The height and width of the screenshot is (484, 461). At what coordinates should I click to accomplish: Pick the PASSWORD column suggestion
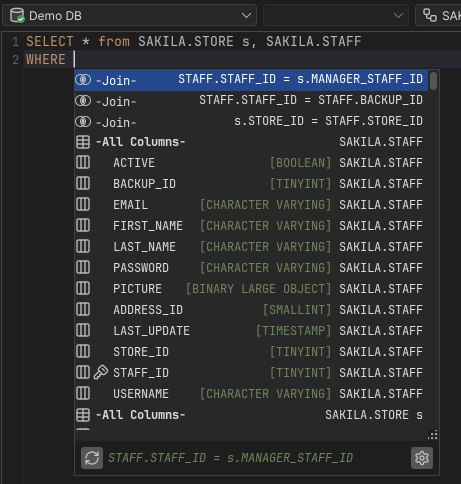251,268
